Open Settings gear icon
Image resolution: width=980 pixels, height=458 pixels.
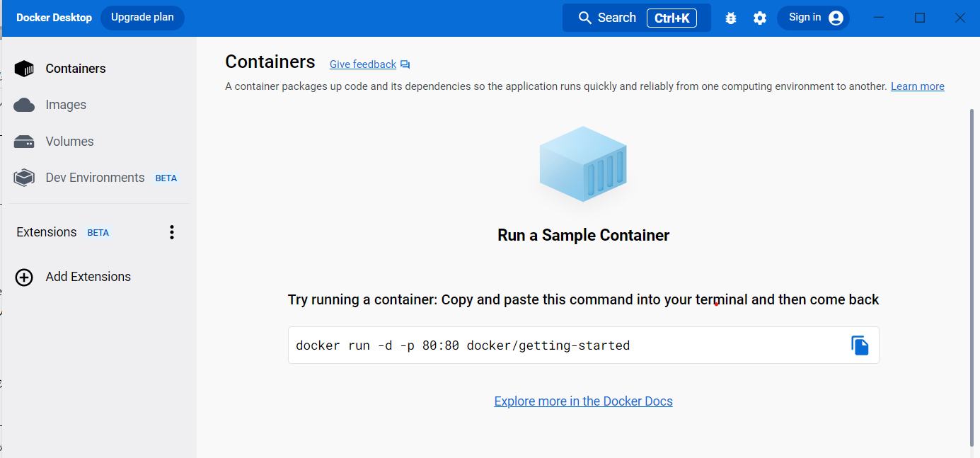pos(760,18)
